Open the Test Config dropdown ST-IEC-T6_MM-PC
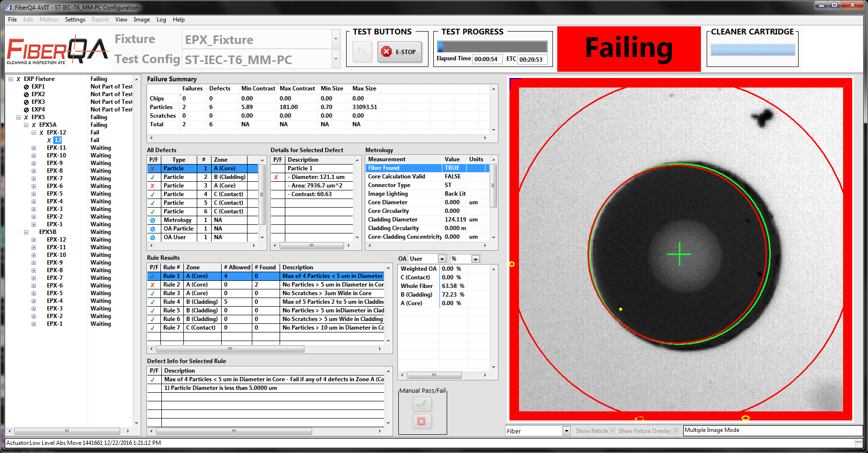Image resolution: width=868 pixels, height=453 pixels. click(x=336, y=59)
